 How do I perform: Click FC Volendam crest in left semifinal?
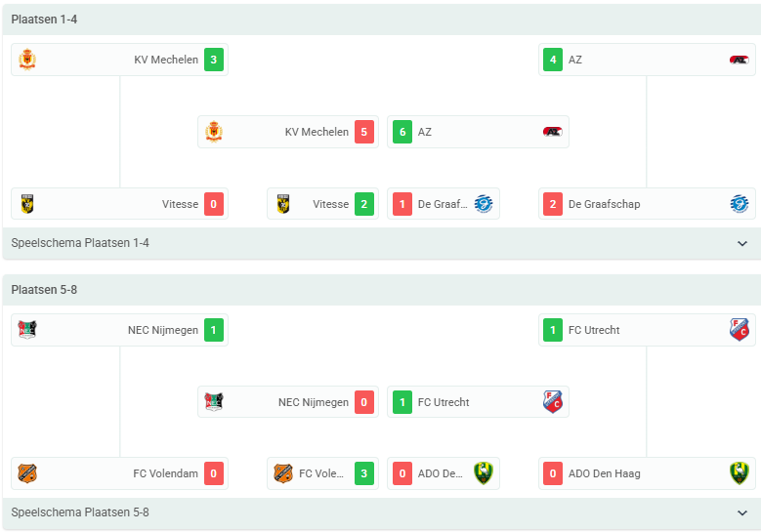pyautogui.click(x=27, y=473)
